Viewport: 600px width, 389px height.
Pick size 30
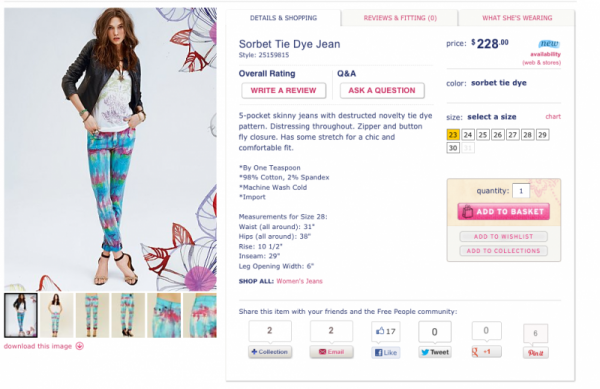click(453, 148)
